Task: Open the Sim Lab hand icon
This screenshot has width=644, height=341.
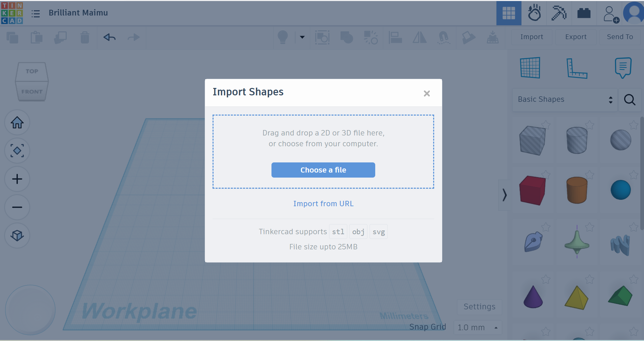Action: pos(534,13)
